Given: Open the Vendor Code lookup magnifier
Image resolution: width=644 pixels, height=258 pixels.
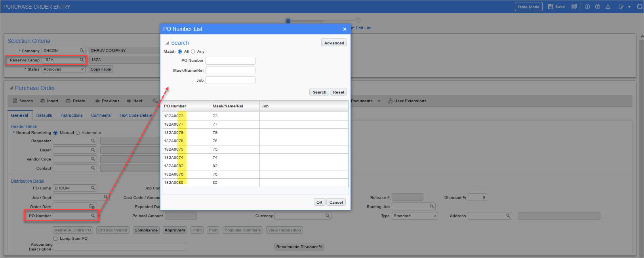Looking at the screenshot, I should pos(93,159).
